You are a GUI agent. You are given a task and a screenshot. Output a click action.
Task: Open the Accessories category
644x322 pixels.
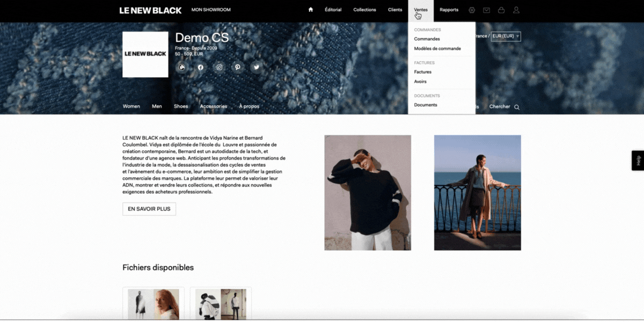click(214, 106)
